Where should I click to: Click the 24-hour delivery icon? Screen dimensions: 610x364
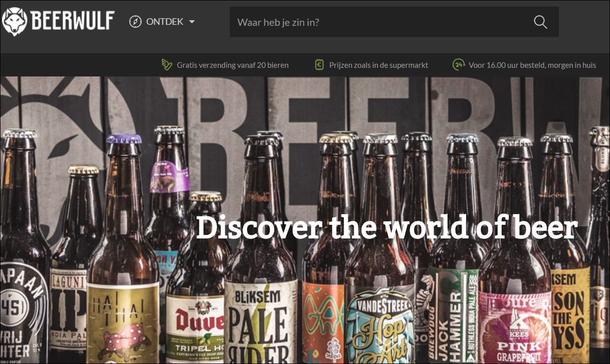pyautogui.click(x=458, y=65)
